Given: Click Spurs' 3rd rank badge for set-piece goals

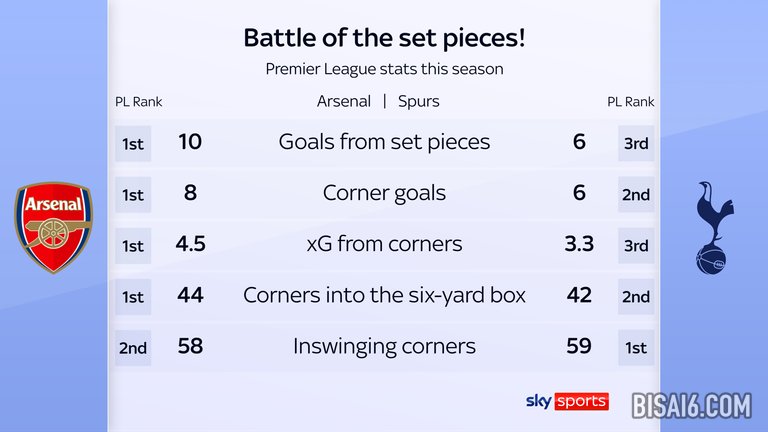Looking at the screenshot, I should [x=636, y=143].
